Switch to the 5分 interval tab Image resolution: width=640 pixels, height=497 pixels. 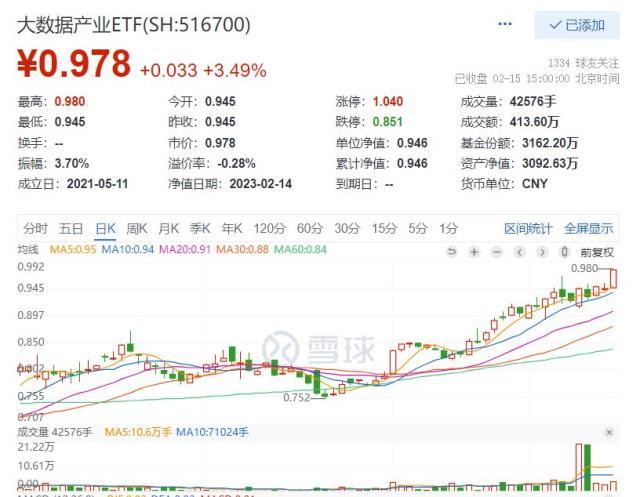point(418,229)
